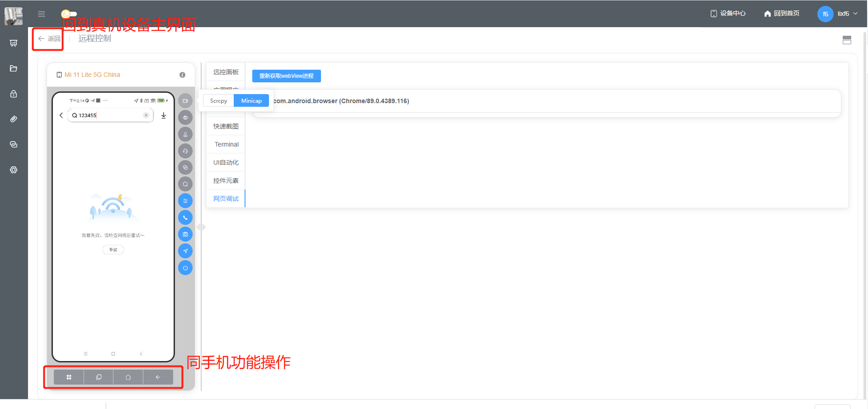This screenshot has width=868, height=409.
Task: Click the 重试 retry button on phone screen
Action: (113, 250)
